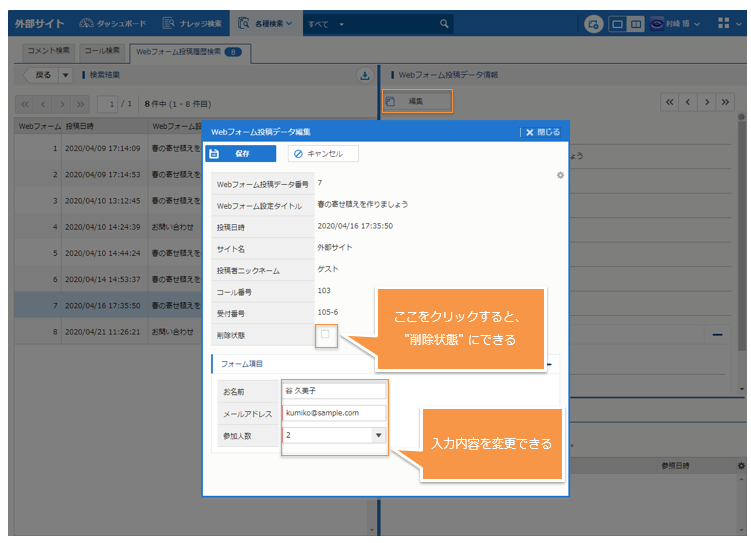
Task: Click the gear settings icon in dialog
Action: click(560, 175)
